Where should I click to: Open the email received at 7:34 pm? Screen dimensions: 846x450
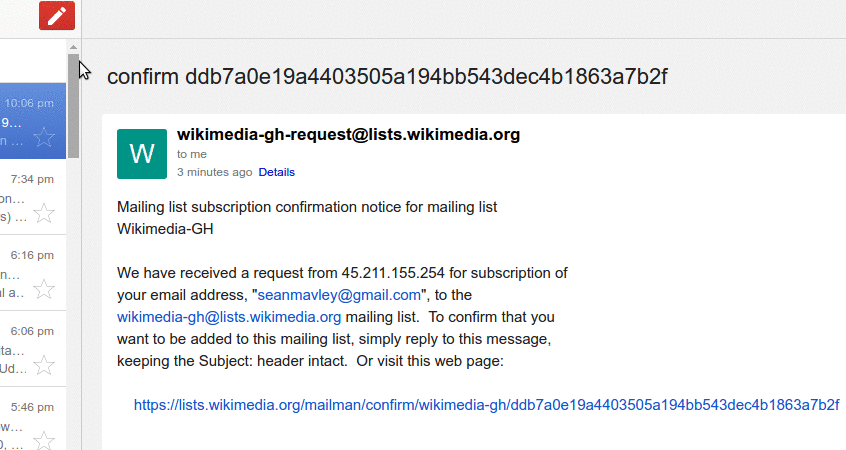[20, 198]
